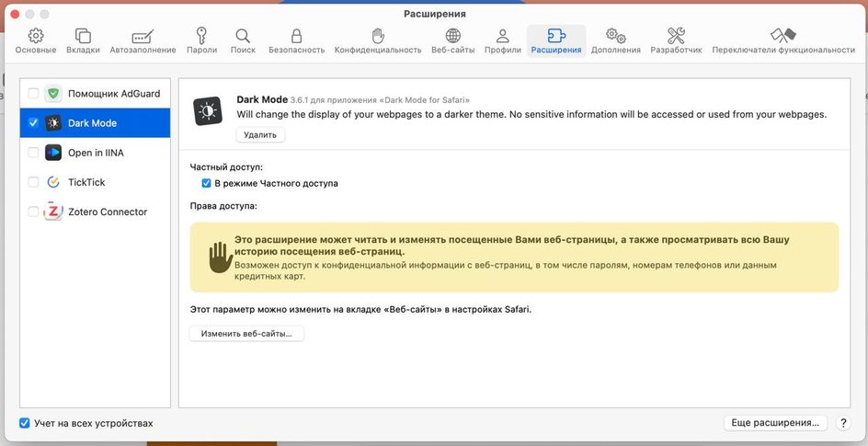
Task: Select the Zotero Connector row
Action: coord(96,212)
